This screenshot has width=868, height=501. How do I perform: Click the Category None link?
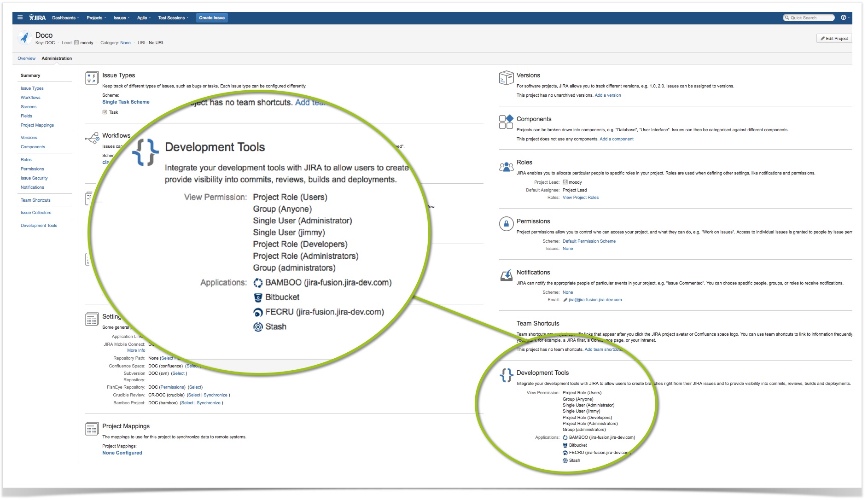point(125,43)
